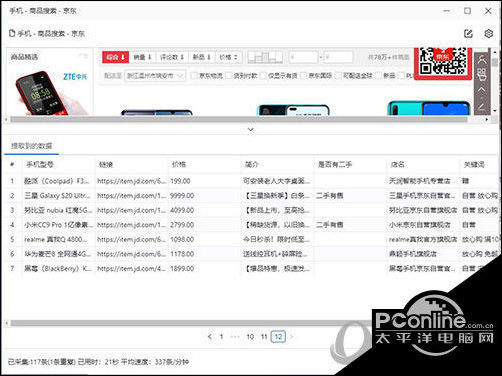
Task: Sort results by 综合
Action: tap(115, 57)
